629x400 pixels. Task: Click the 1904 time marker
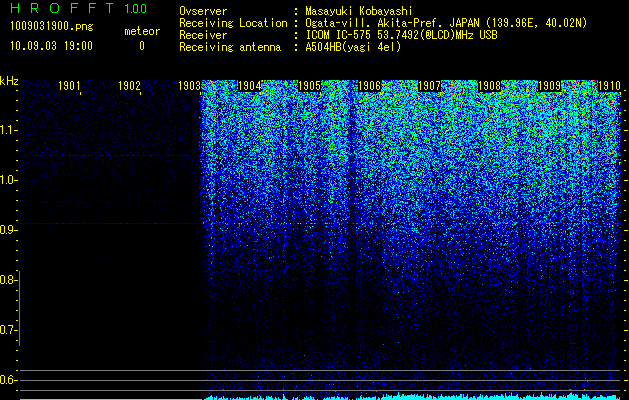coord(250,86)
